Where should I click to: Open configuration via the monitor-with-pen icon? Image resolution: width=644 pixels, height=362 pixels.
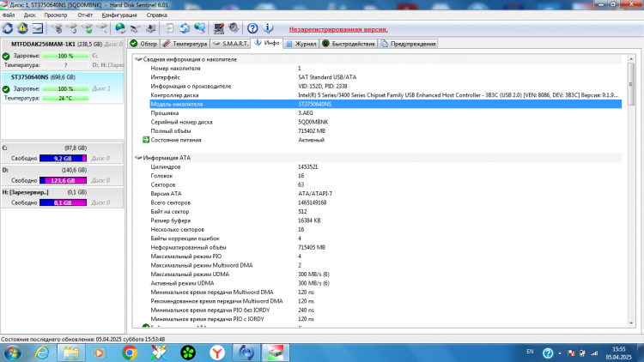coord(218,28)
